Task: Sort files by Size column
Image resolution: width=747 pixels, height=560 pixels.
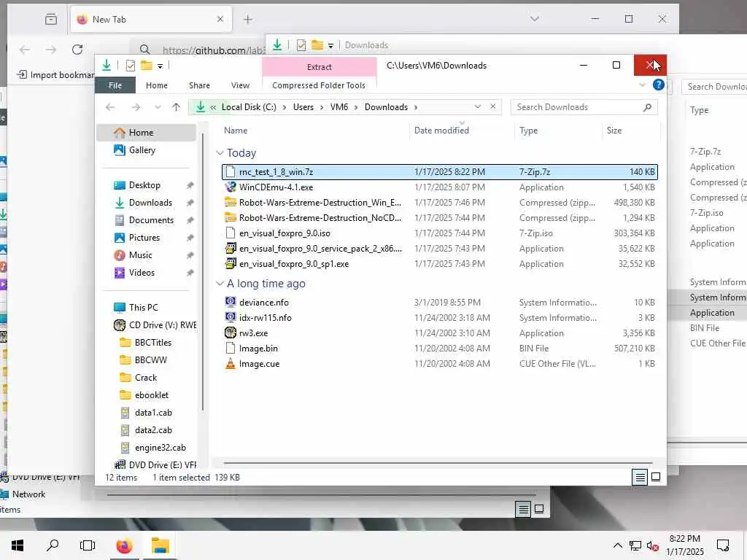Action: click(614, 131)
